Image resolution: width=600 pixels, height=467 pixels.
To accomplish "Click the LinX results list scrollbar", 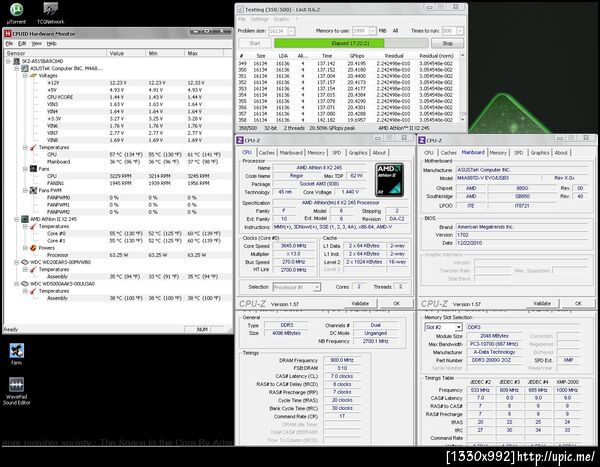I will (x=462, y=88).
